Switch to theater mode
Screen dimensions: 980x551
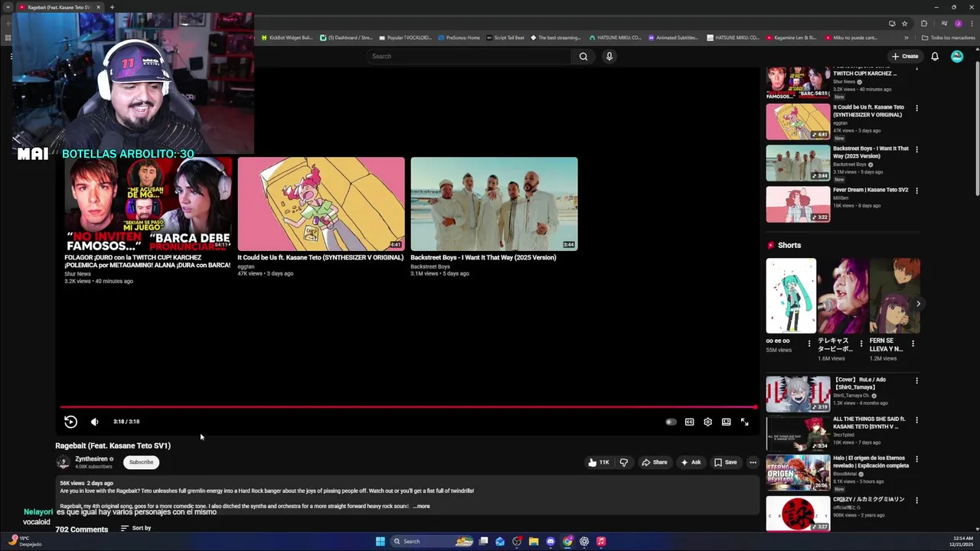click(x=726, y=422)
